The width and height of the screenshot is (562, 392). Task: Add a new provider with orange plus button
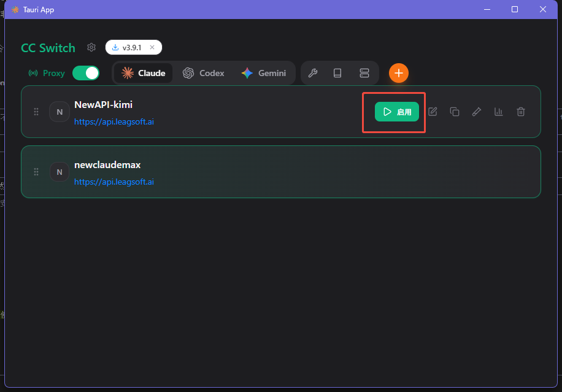pyautogui.click(x=399, y=73)
